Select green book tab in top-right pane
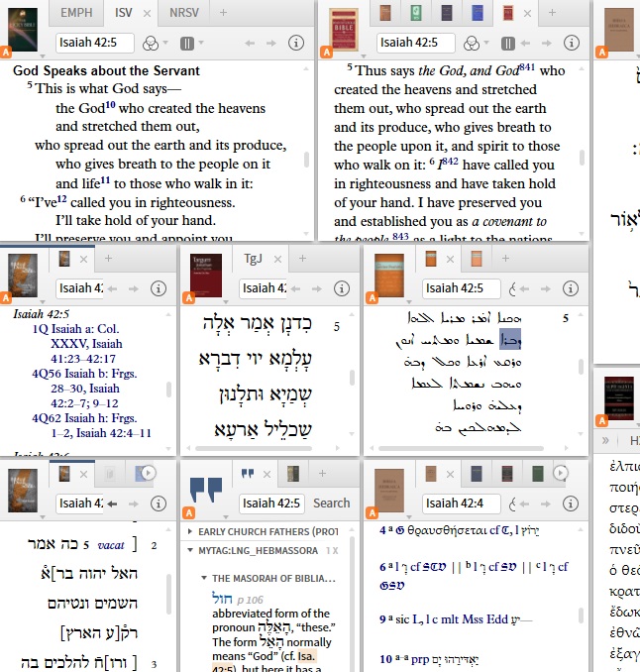 click(x=415, y=13)
